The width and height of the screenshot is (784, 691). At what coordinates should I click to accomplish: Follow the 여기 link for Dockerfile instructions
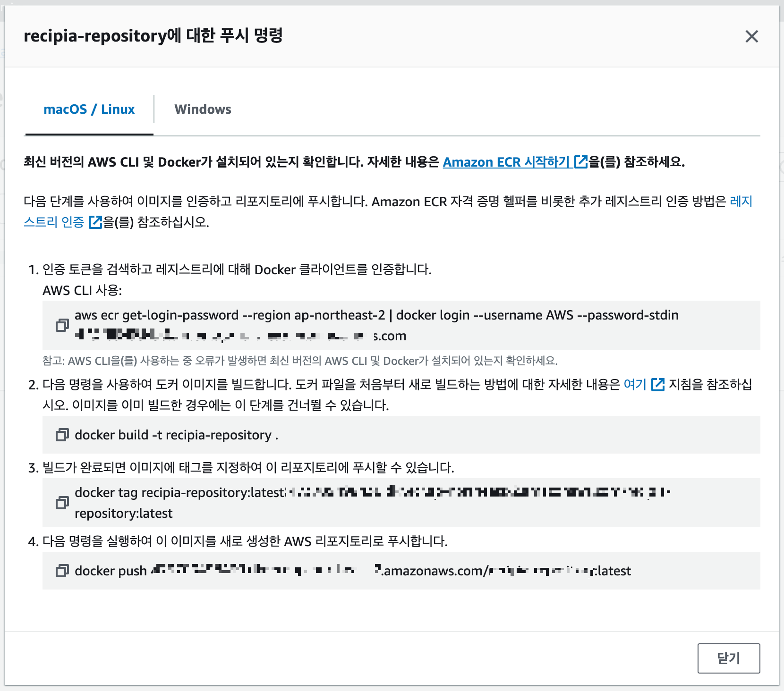(634, 385)
